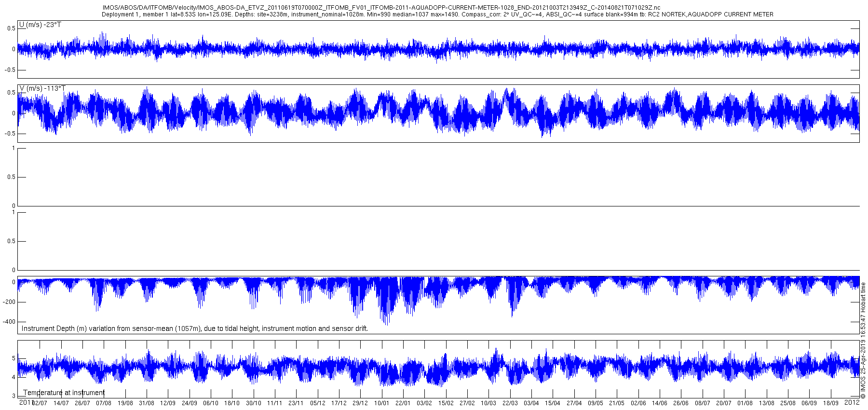Select the '05/12' date tick label
The width and height of the screenshot is (868, 410).
318,403
